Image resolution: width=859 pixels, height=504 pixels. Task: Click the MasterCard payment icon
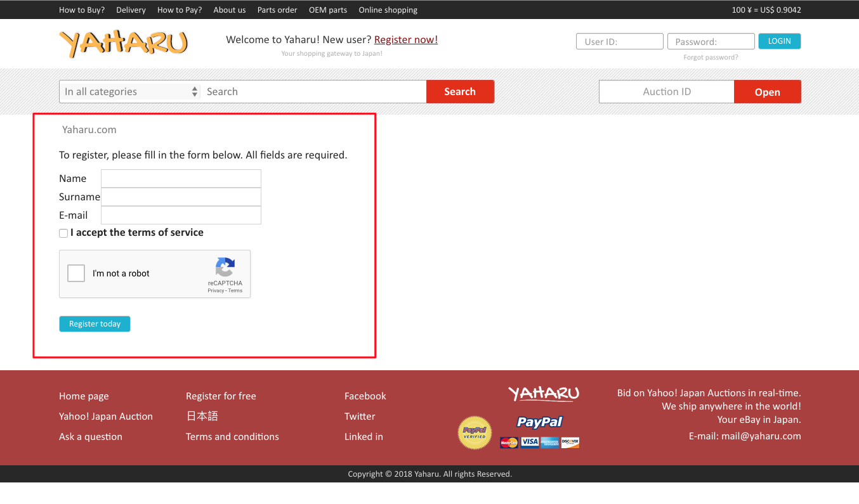click(x=509, y=443)
